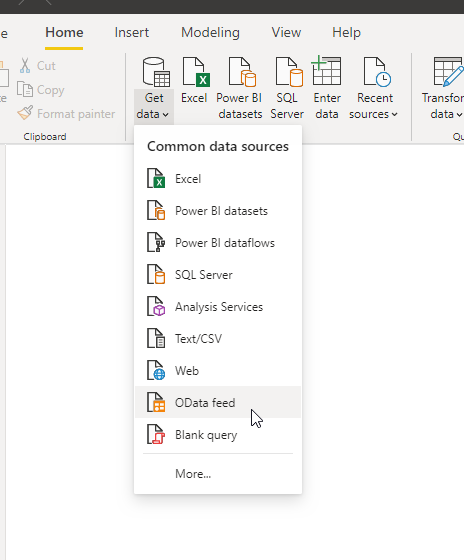Screen dimensions: 464x560
Task: Expand the Recent sources dropdown arrow
Action: point(394,115)
